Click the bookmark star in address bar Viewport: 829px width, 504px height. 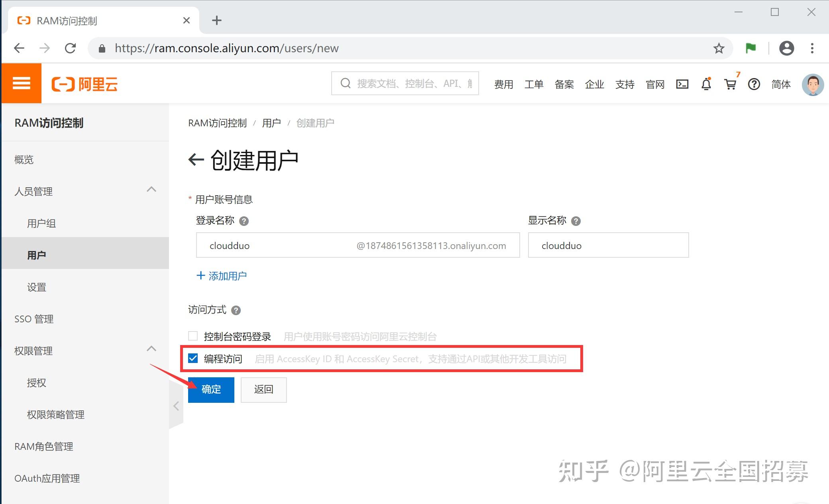[x=719, y=48]
